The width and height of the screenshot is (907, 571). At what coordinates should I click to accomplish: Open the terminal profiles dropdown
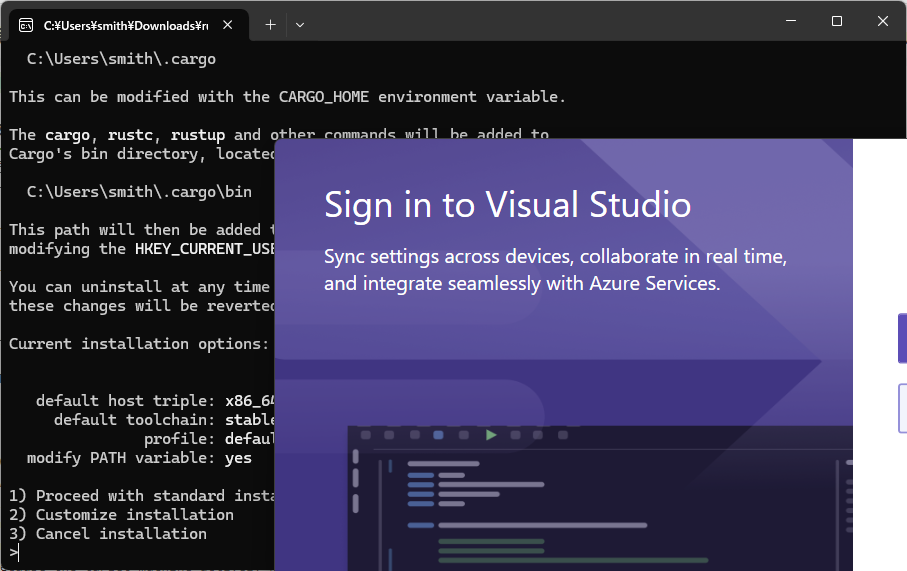(x=300, y=25)
